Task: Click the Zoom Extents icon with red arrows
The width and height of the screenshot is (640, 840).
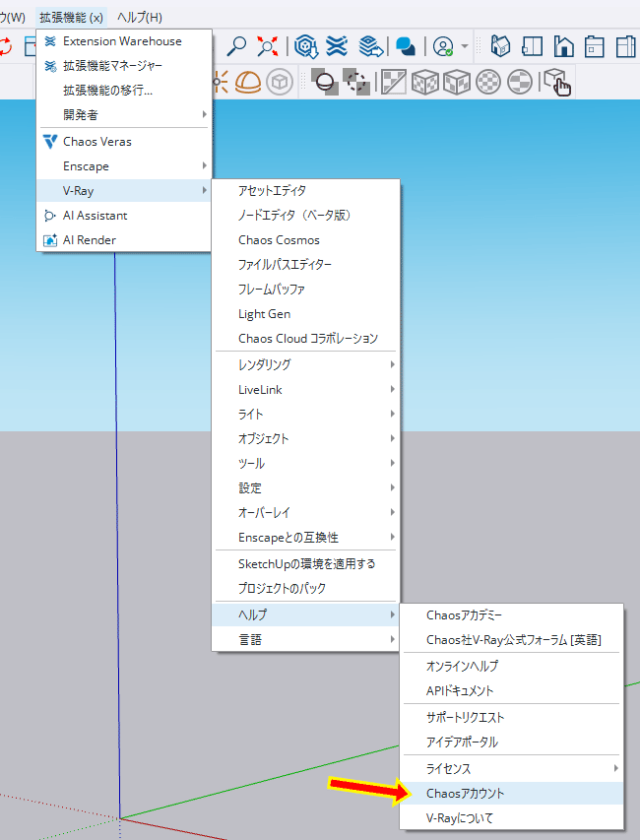Action: 267,46
